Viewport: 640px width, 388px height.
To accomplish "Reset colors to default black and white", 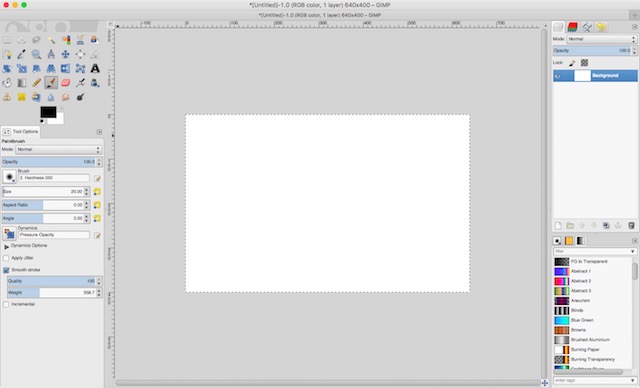I will click(x=42, y=121).
